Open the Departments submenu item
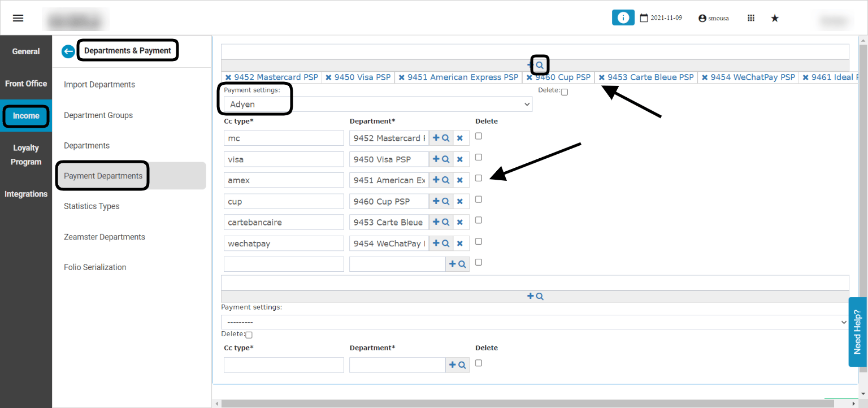Image resolution: width=868 pixels, height=408 pixels. (x=86, y=146)
